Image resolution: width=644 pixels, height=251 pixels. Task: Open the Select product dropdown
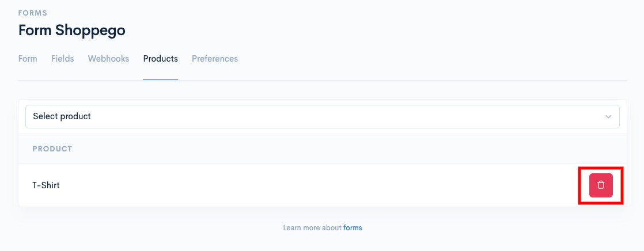point(323,116)
